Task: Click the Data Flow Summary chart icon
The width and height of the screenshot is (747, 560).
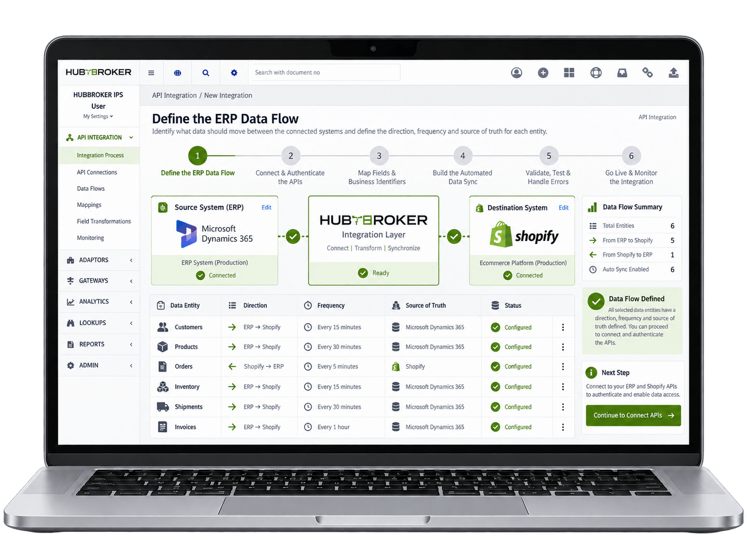Action: pos(592,207)
